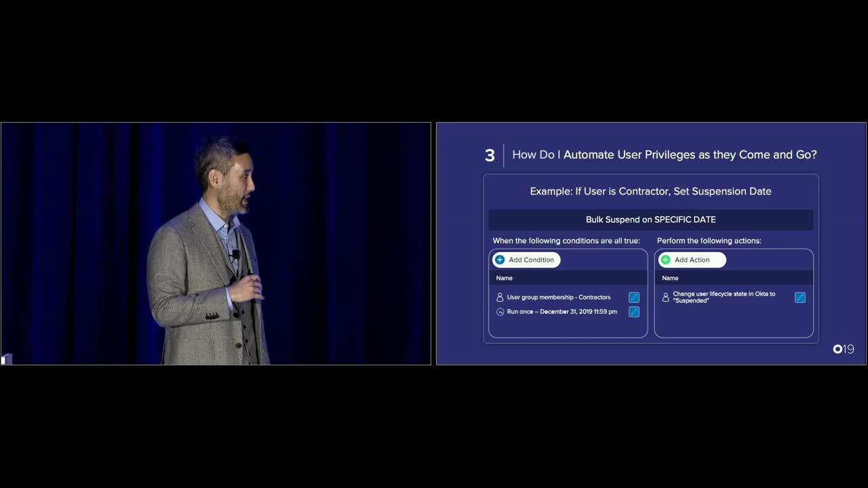This screenshot has height=488, width=868.
Task: Click the Bulk Suspend on SPECIFIC DATE bar
Action: [x=650, y=220]
